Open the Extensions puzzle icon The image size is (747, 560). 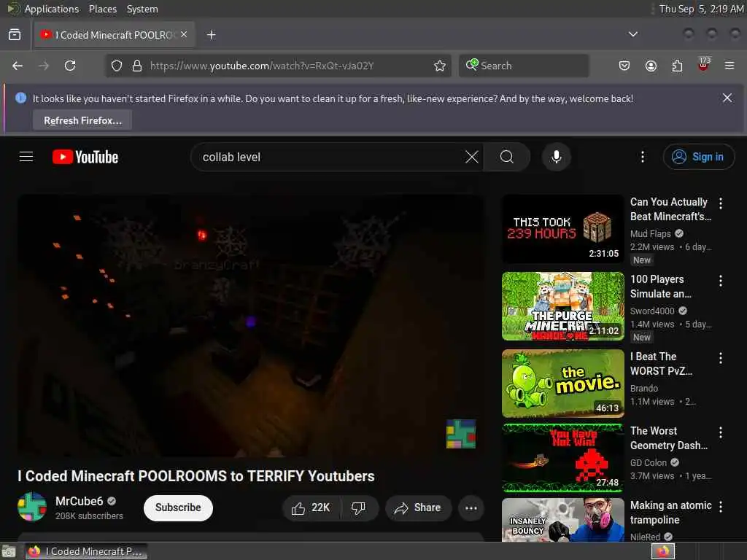tap(677, 66)
